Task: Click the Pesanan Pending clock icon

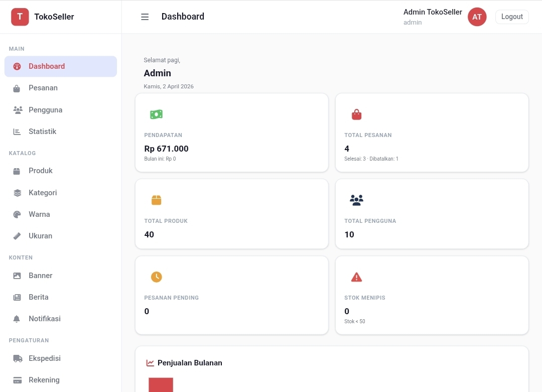Action: 157,277
